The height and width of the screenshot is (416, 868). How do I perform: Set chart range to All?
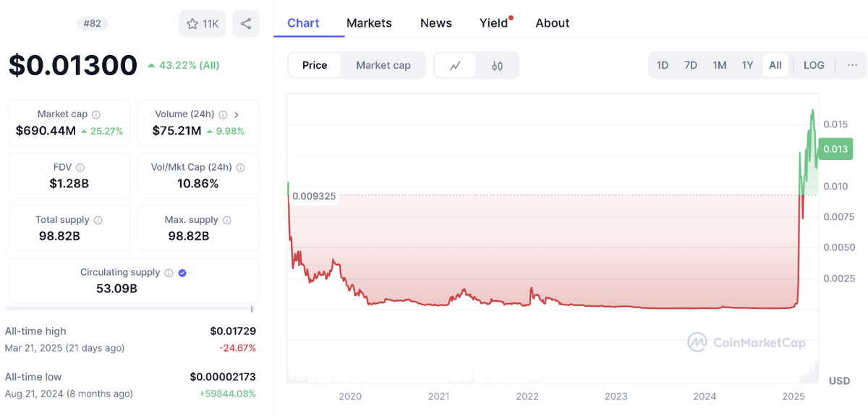pyautogui.click(x=775, y=65)
